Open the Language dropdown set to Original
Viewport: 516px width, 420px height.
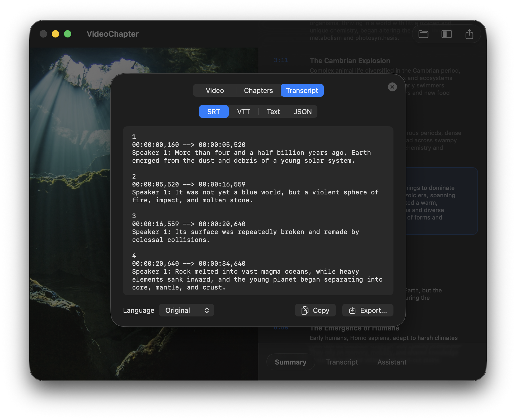point(186,310)
